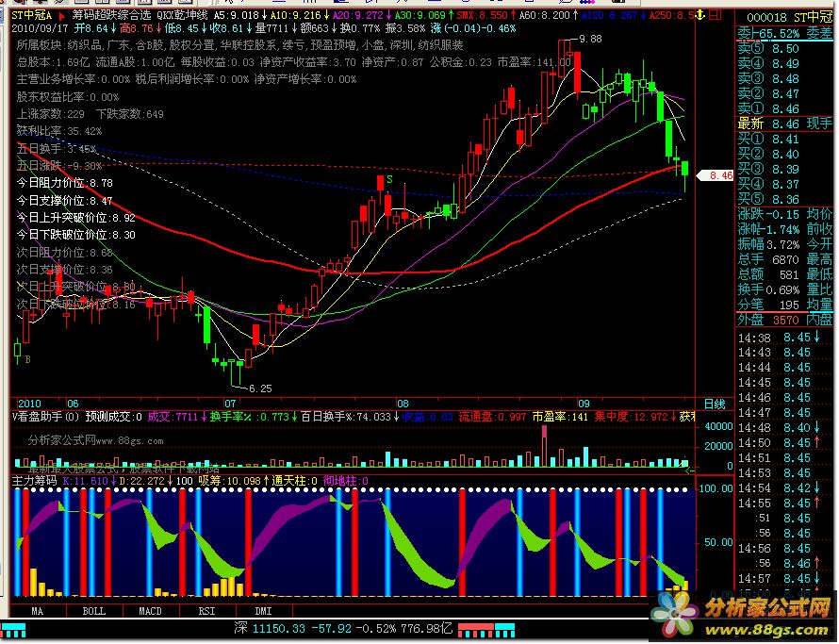The image size is (839, 644).
Task: Click the 百日换手%:74.033 value
Action: pos(350,417)
